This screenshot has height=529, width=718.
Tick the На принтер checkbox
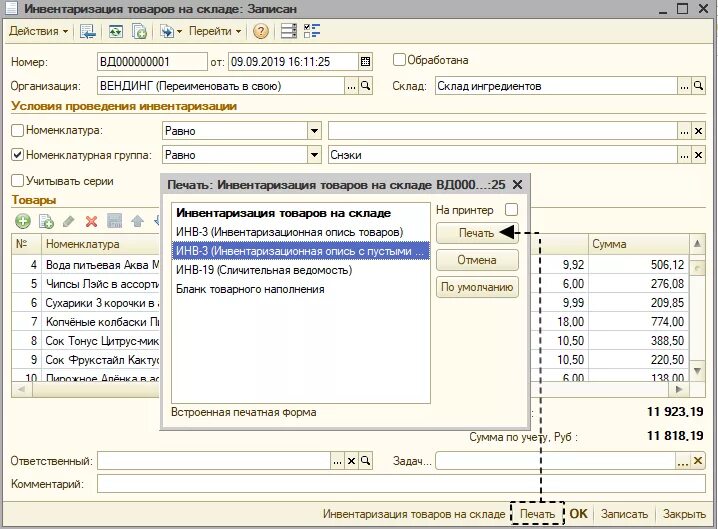(x=511, y=210)
